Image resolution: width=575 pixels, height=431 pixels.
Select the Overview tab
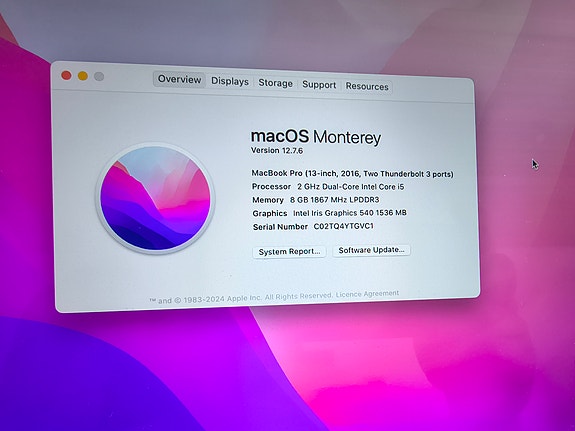(179, 79)
